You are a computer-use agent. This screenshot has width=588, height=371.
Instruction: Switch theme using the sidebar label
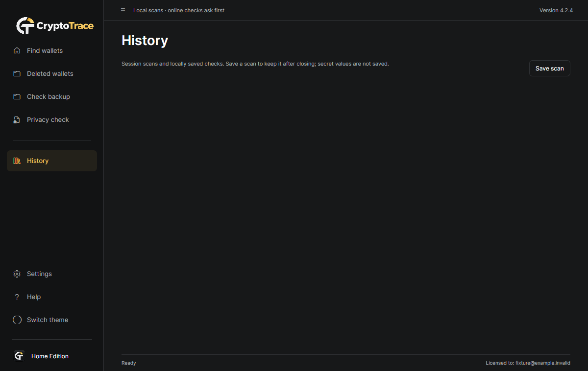(x=48, y=320)
